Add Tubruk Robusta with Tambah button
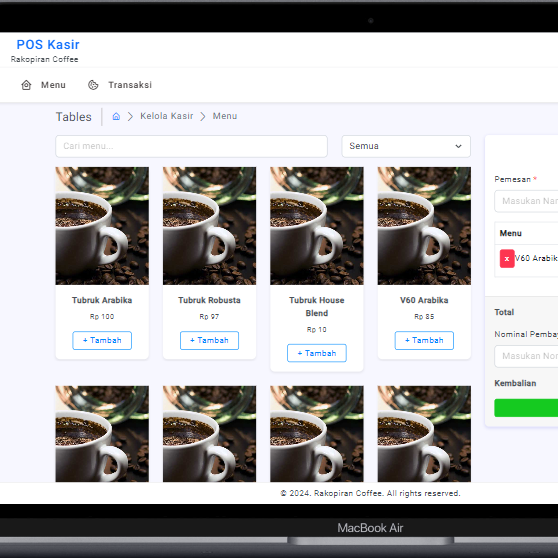The height and width of the screenshot is (558, 558). (209, 341)
